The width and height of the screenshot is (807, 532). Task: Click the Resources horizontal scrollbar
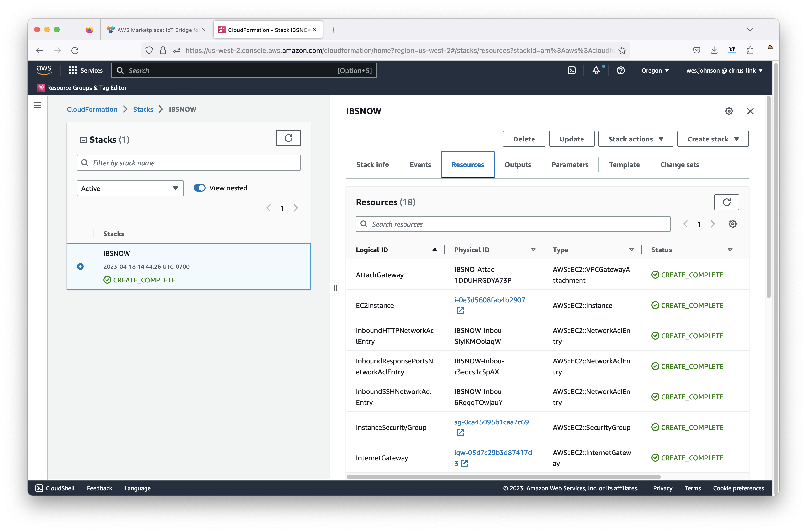point(503,477)
